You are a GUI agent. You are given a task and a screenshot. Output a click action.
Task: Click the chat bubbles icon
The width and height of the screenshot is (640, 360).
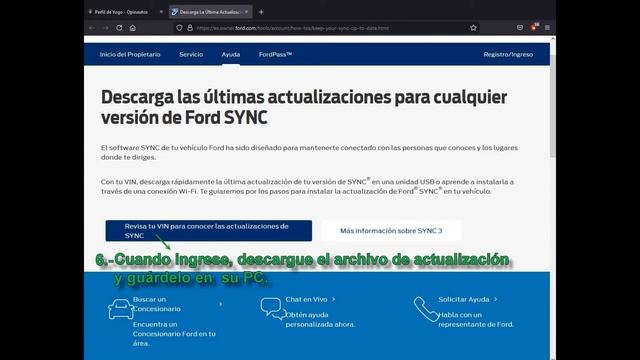273,309
